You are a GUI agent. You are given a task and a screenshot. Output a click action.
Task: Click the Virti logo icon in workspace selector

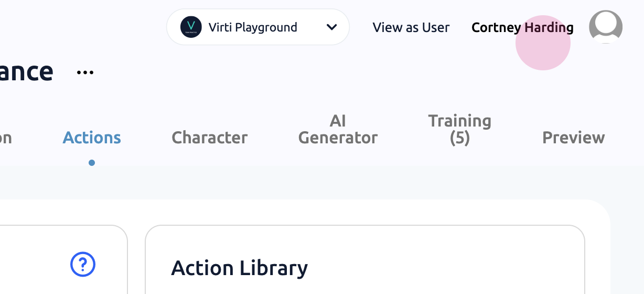pyautogui.click(x=191, y=27)
